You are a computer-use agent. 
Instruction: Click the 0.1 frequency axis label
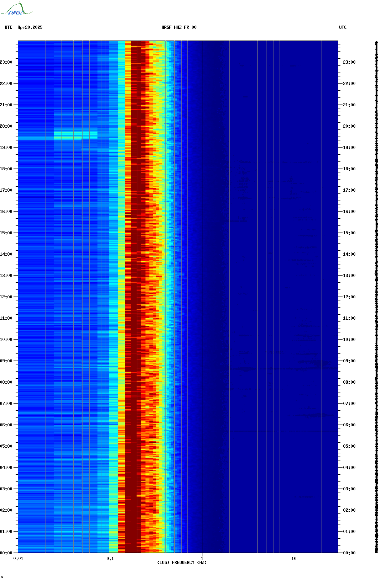click(110, 559)
